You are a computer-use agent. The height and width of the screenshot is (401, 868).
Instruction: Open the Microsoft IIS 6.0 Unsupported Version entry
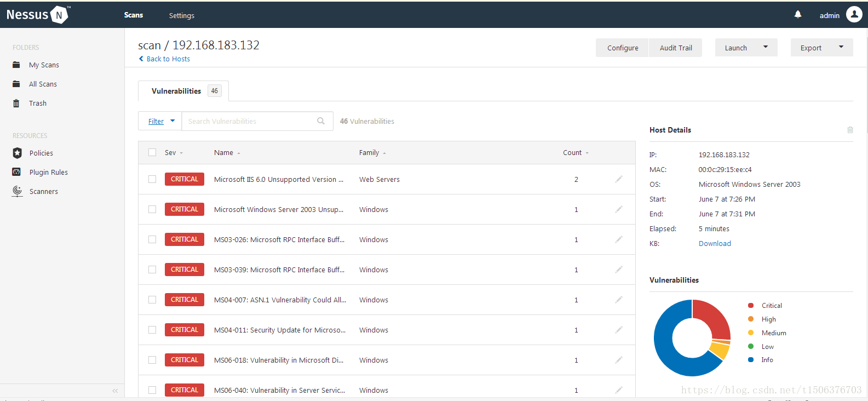[x=279, y=179]
